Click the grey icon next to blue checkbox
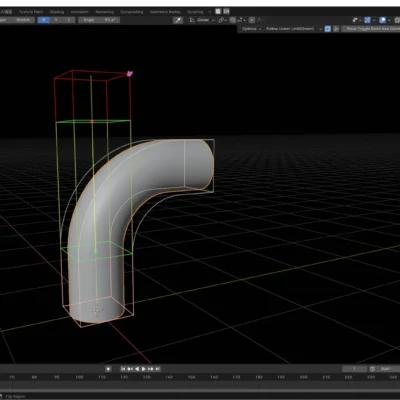The width and height of the screenshot is (400, 400). 336,29
